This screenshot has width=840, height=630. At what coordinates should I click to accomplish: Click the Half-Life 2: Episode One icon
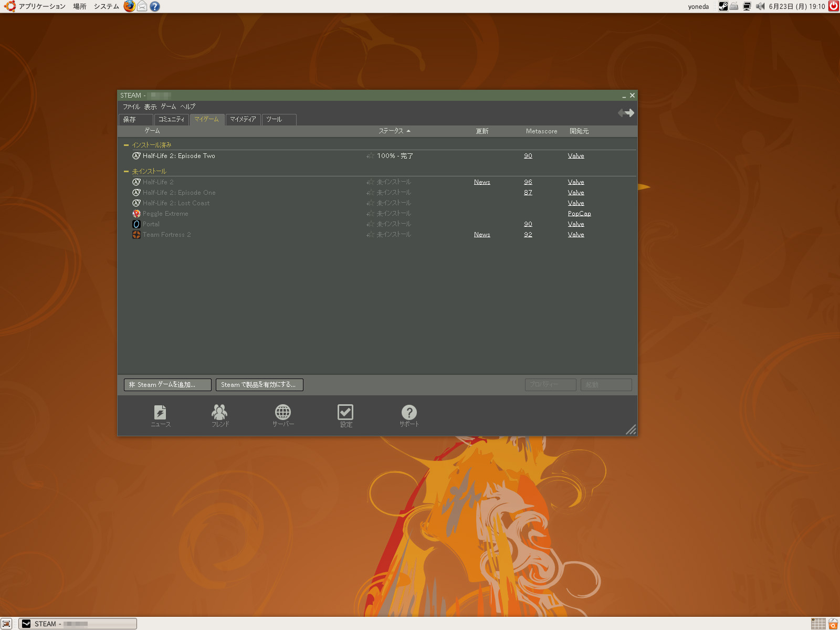(136, 193)
